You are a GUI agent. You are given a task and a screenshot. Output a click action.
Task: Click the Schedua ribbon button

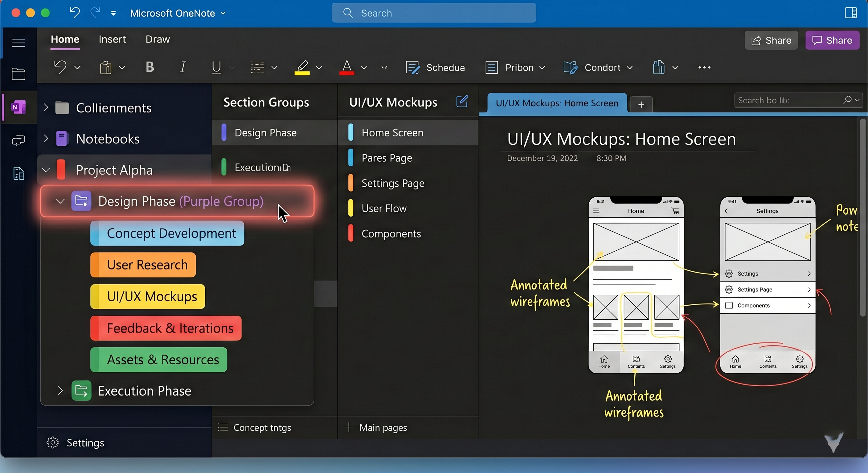click(x=435, y=67)
